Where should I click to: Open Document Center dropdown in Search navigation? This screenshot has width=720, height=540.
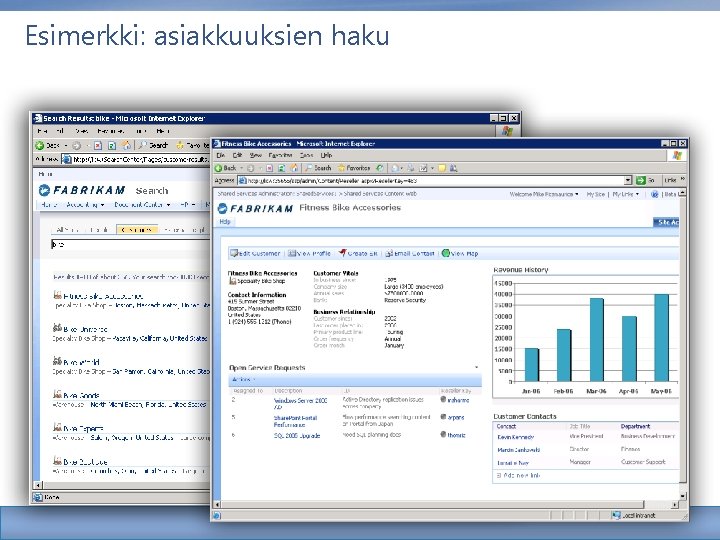142,204
